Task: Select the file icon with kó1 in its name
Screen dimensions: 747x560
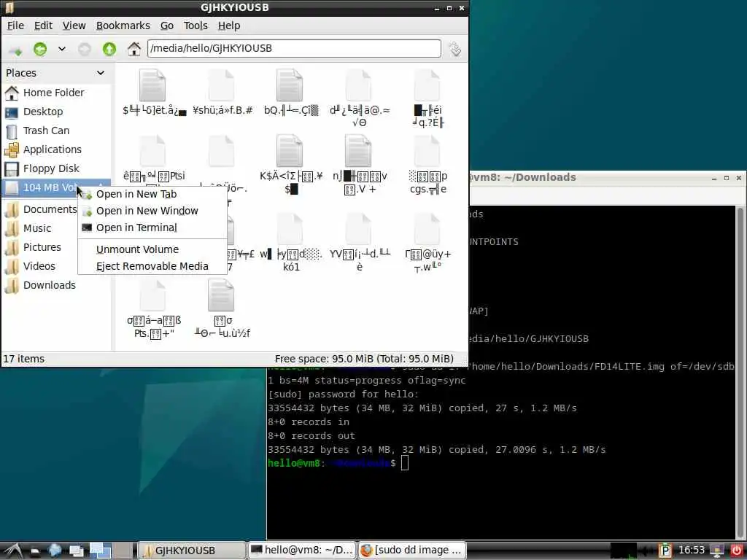Action: coord(290,229)
